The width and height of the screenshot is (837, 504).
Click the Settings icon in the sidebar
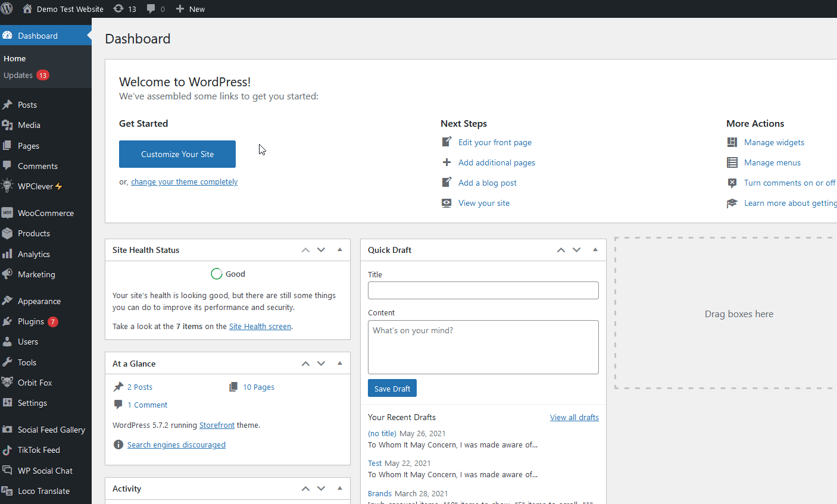7,403
